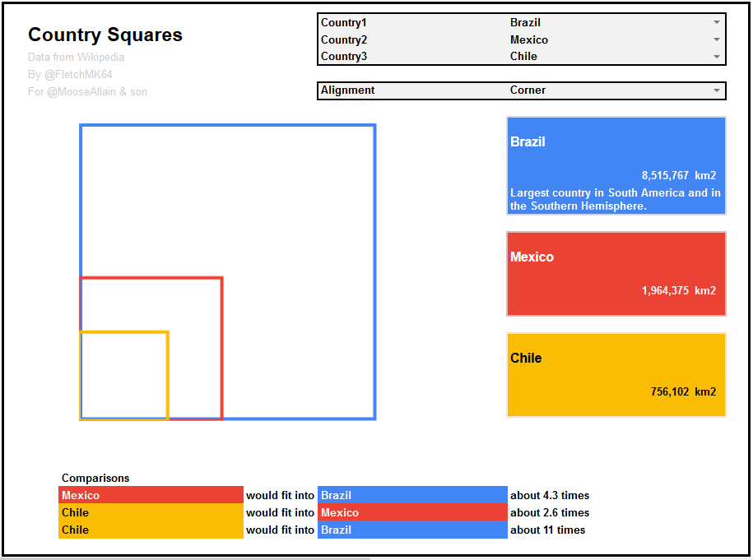The width and height of the screenshot is (753, 560).
Task: Select the Mexico value in Country2
Action: pyautogui.click(x=528, y=39)
